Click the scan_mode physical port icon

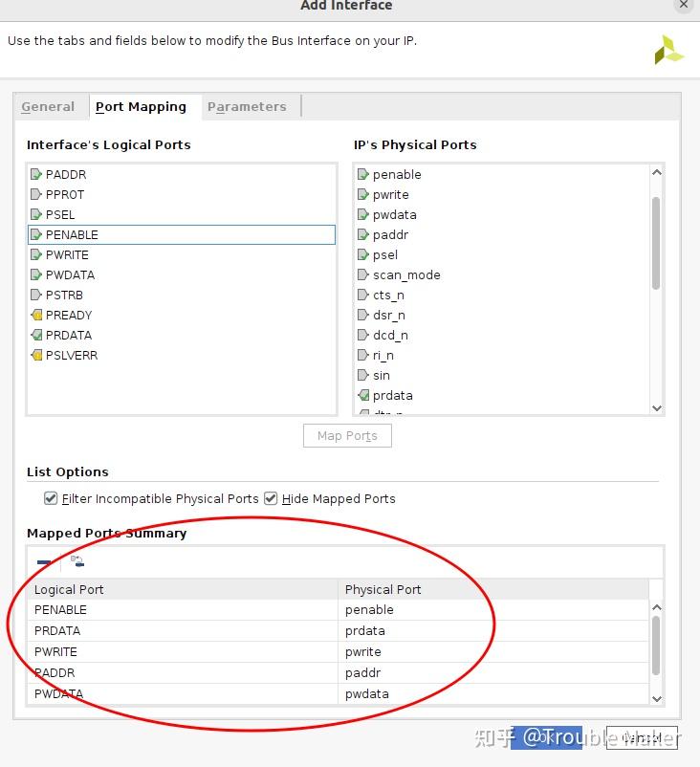(x=363, y=274)
